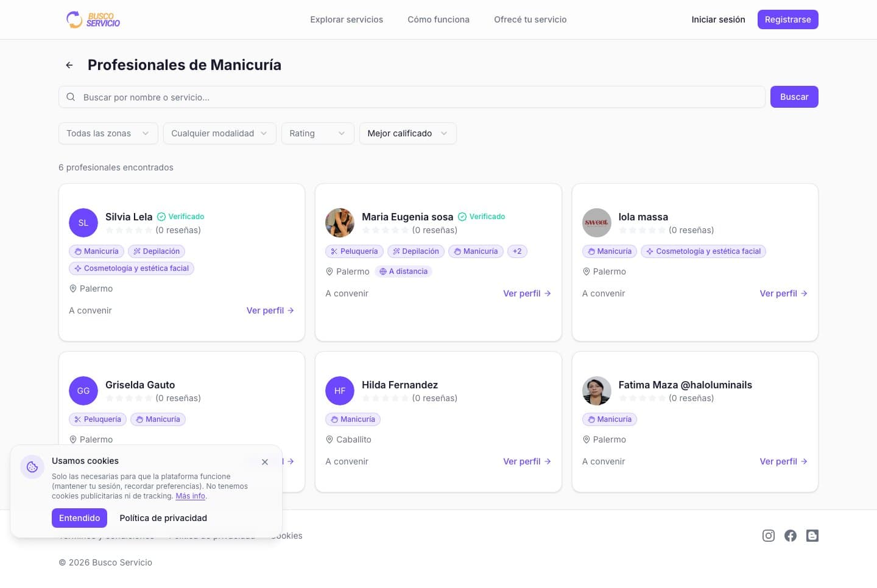
Task: View Silvia Lela's profile via Ver perfil
Action: coord(270,310)
